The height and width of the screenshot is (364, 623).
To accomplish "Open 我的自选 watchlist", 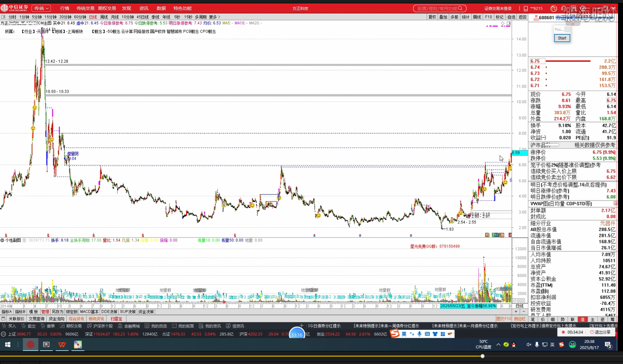I will pos(156,326).
